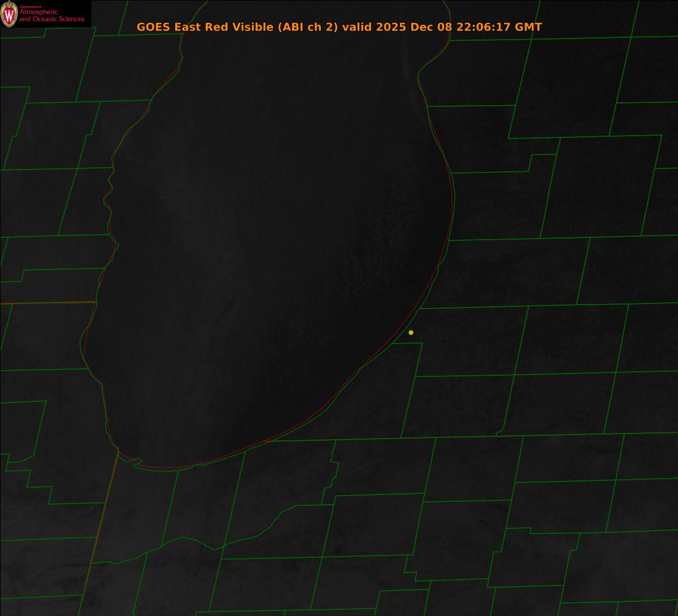The height and width of the screenshot is (616, 678).
Task: Click the UW crest logo
Action: click(9, 14)
